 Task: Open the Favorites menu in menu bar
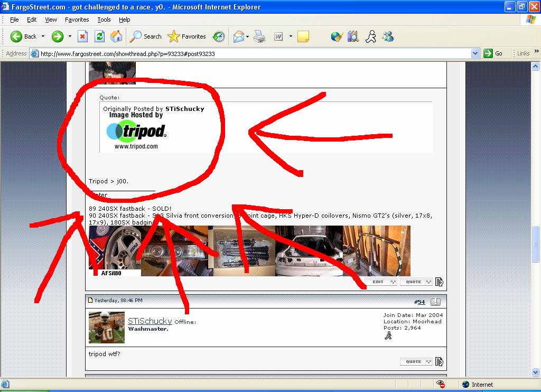tap(77, 20)
